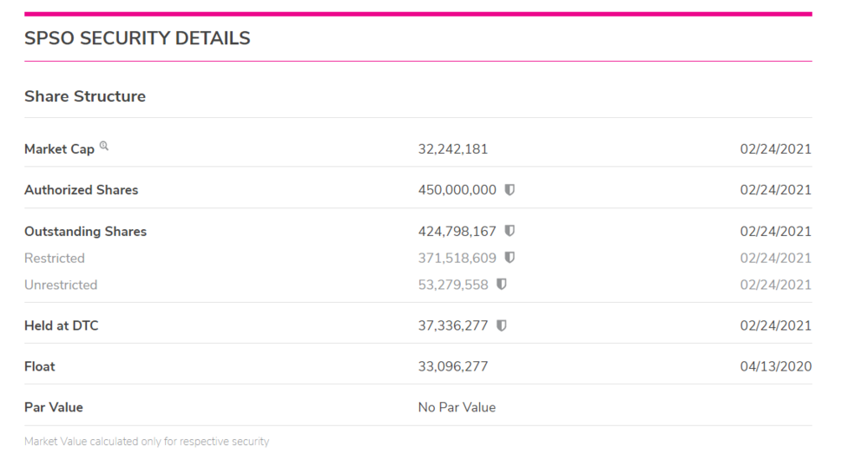
Task: Click the shield icon beside Unrestricted shares value
Action: [x=502, y=285]
